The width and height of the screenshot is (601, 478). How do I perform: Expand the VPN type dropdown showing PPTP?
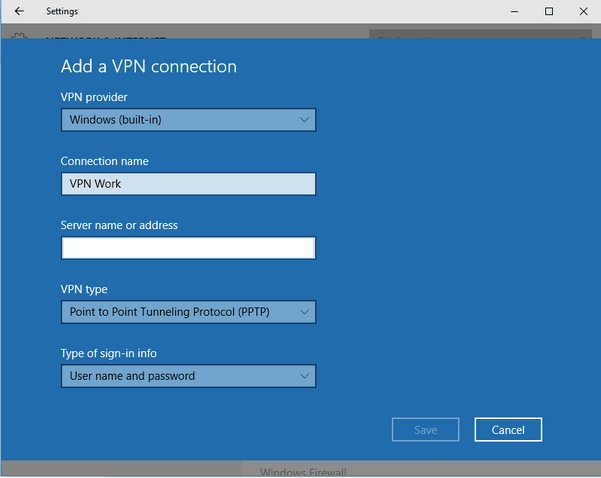click(188, 312)
